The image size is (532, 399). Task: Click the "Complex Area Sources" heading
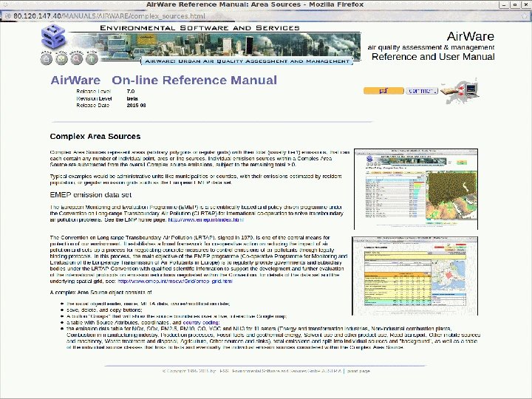[95, 137]
